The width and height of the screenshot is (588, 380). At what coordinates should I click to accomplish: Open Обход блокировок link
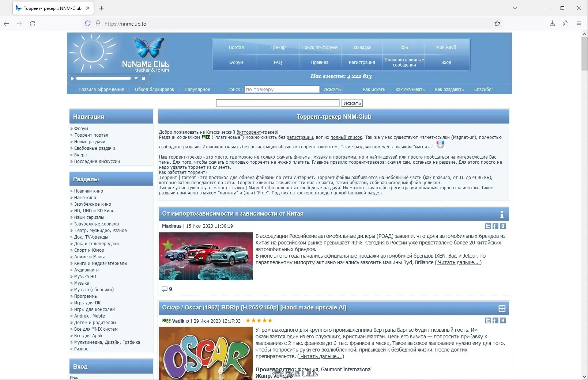click(x=154, y=90)
